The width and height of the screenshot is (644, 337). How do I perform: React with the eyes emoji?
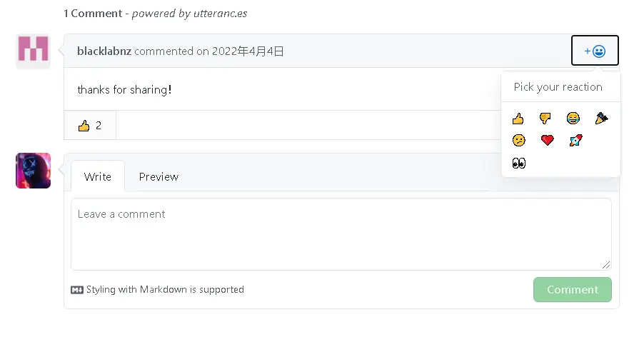[519, 164]
